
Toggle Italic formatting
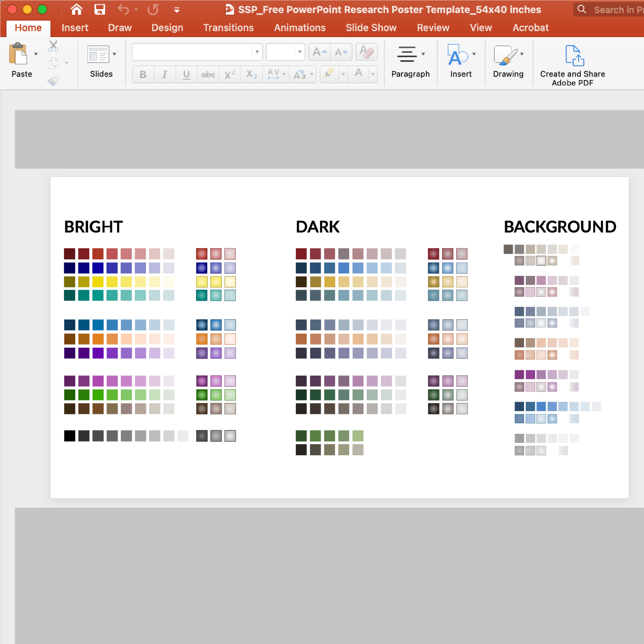[165, 74]
